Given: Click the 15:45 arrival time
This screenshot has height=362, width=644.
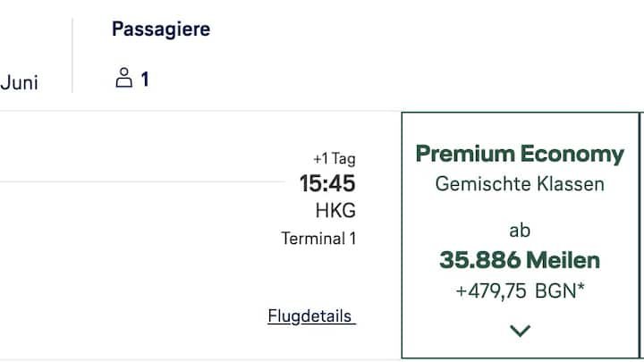Looking at the screenshot, I should (x=327, y=183).
